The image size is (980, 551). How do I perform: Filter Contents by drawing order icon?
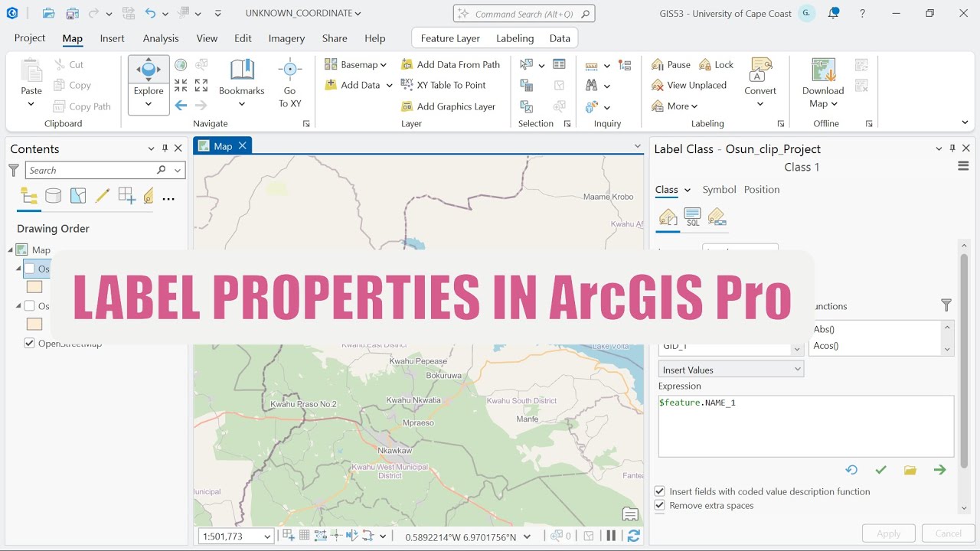29,196
